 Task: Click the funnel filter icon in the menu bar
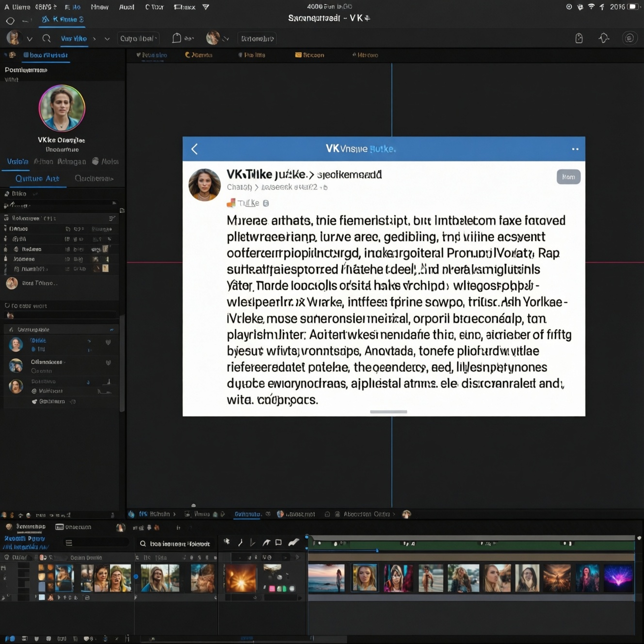206,7
